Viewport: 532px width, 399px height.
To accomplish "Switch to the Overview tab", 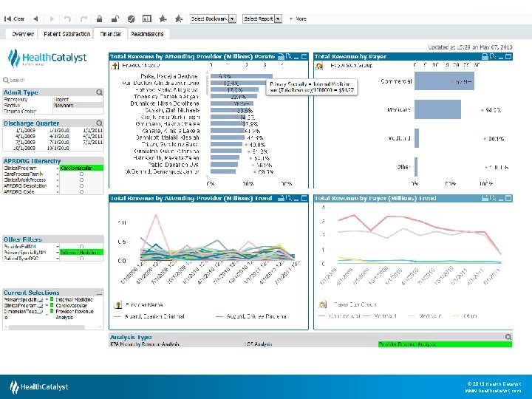I will [23, 34].
